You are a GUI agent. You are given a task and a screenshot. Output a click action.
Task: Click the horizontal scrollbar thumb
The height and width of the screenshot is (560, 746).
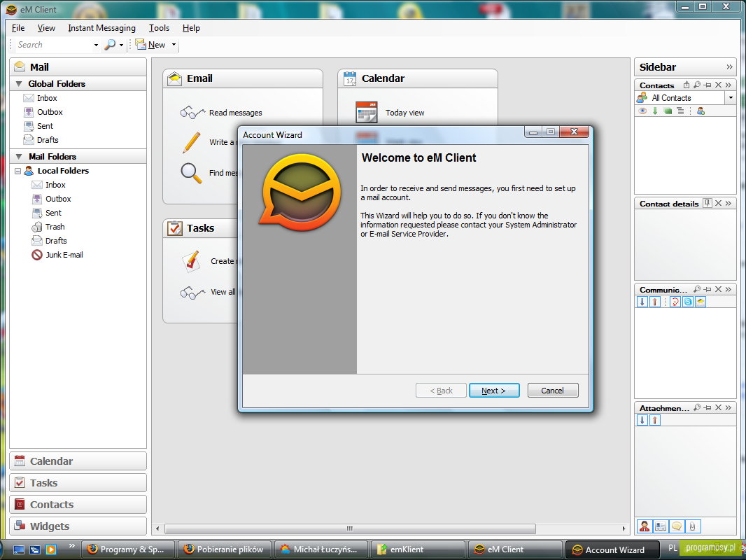pos(350,528)
